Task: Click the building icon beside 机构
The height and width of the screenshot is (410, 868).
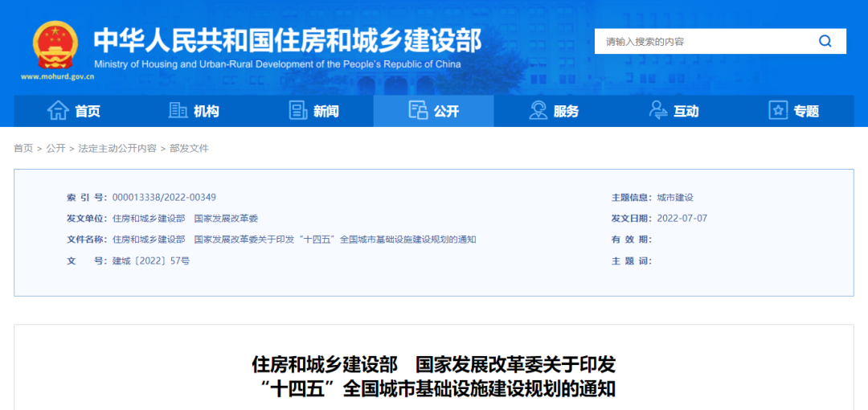Action: click(178, 111)
